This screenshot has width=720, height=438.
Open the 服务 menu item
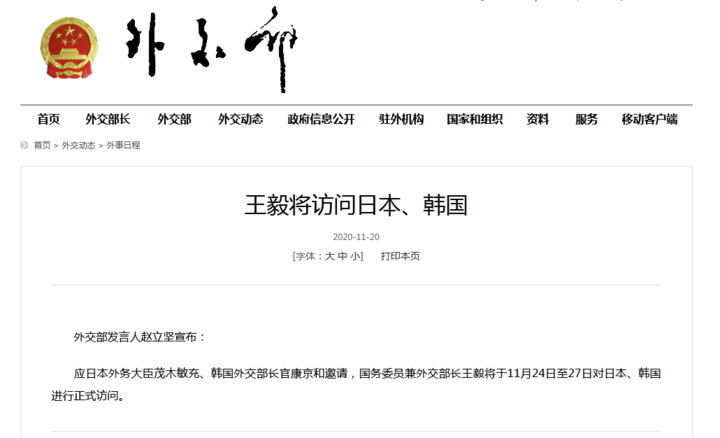tap(586, 119)
